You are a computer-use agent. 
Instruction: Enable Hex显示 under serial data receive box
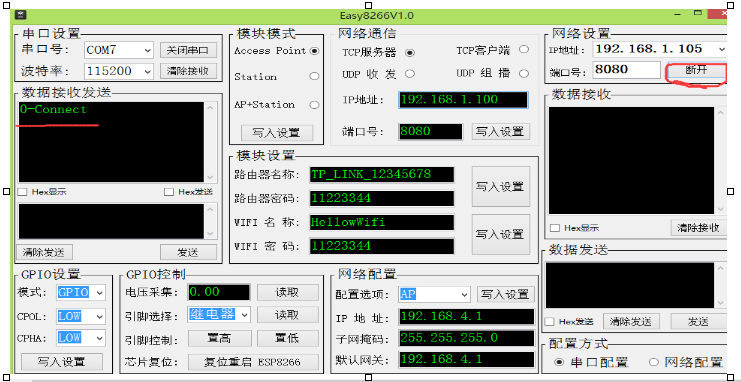coord(22,192)
